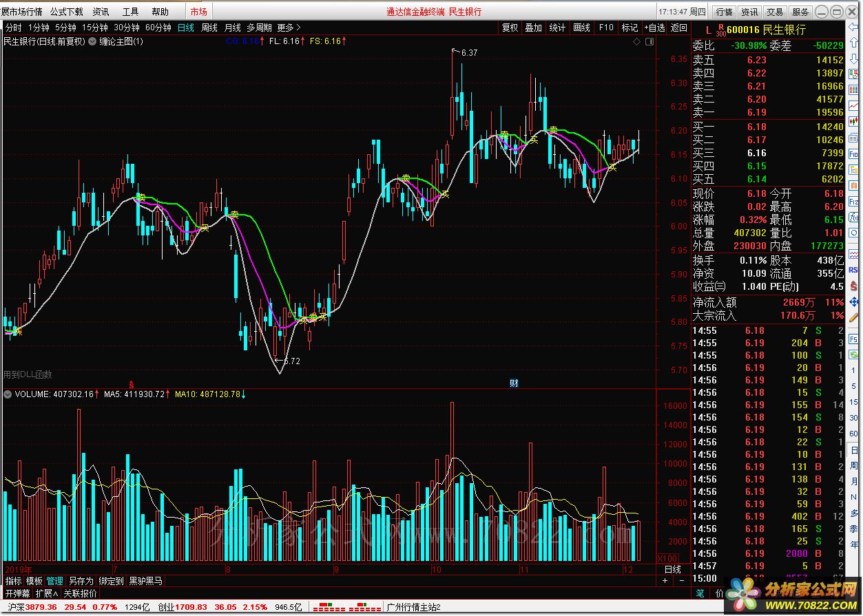
Task: Select 年 yearly shortcut in right sidebar
Action: [x=853, y=544]
